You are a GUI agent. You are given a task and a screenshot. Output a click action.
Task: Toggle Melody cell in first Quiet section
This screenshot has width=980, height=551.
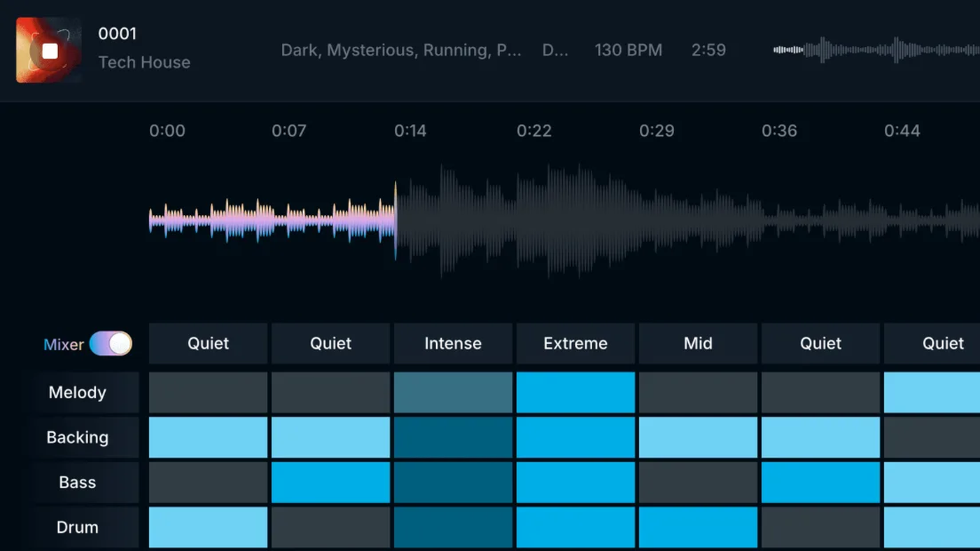click(x=208, y=393)
